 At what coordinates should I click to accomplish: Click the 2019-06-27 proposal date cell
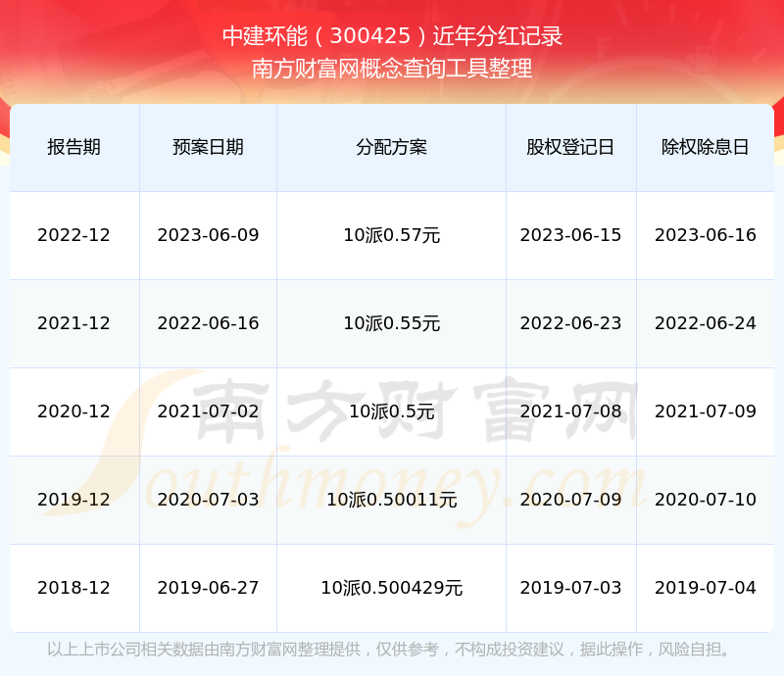pos(208,587)
